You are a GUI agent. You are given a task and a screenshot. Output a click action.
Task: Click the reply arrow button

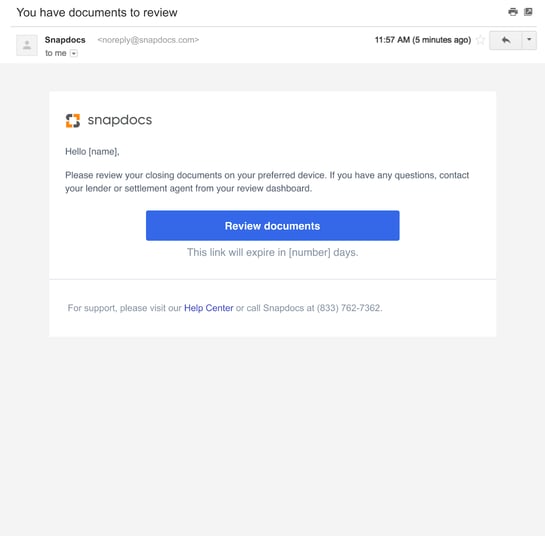[x=506, y=40]
